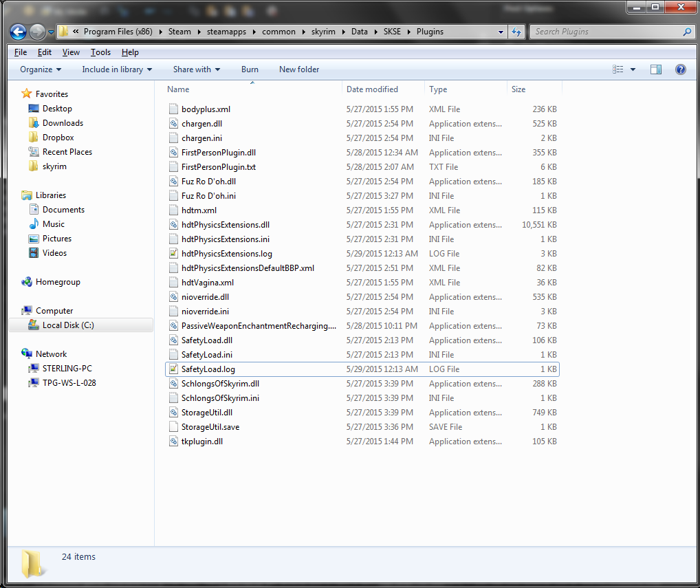Image resolution: width=700 pixels, height=588 pixels.
Task: Expand the address bar history dropdown
Action: tap(501, 32)
